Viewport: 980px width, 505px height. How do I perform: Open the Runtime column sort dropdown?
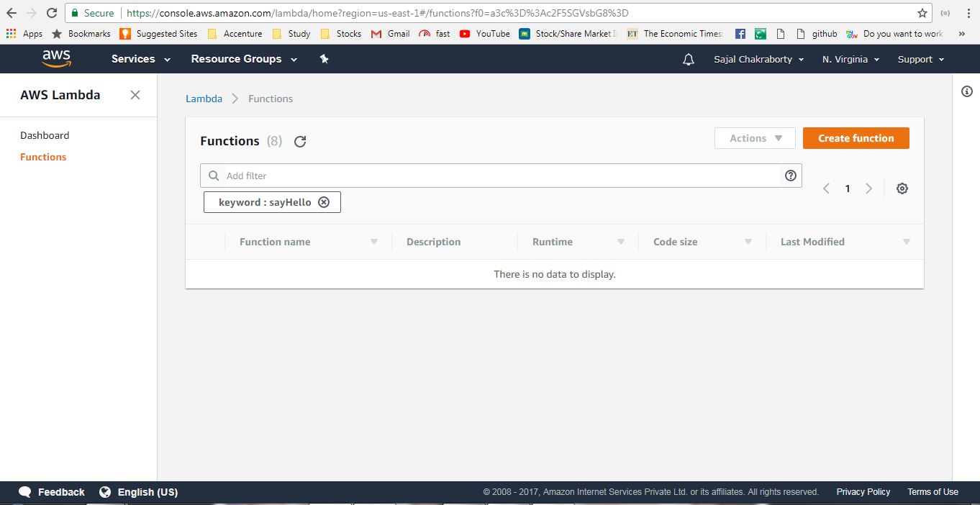coord(620,242)
